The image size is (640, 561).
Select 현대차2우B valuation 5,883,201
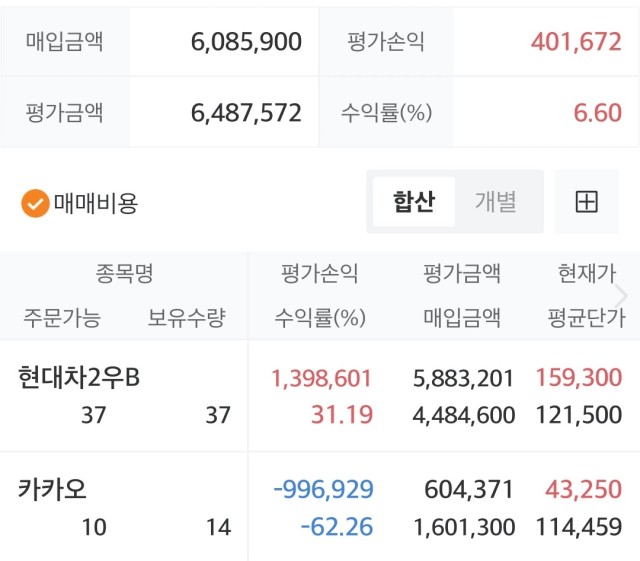pos(463,378)
